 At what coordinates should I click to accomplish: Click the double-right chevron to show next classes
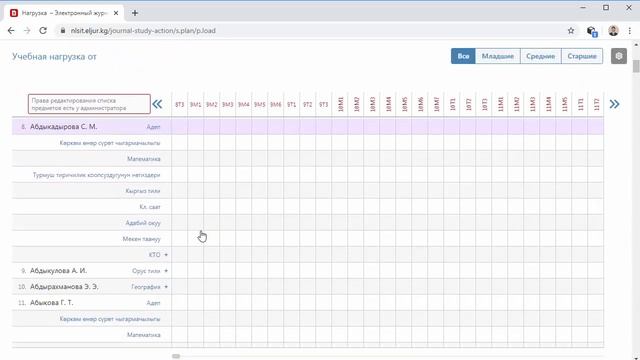click(614, 104)
